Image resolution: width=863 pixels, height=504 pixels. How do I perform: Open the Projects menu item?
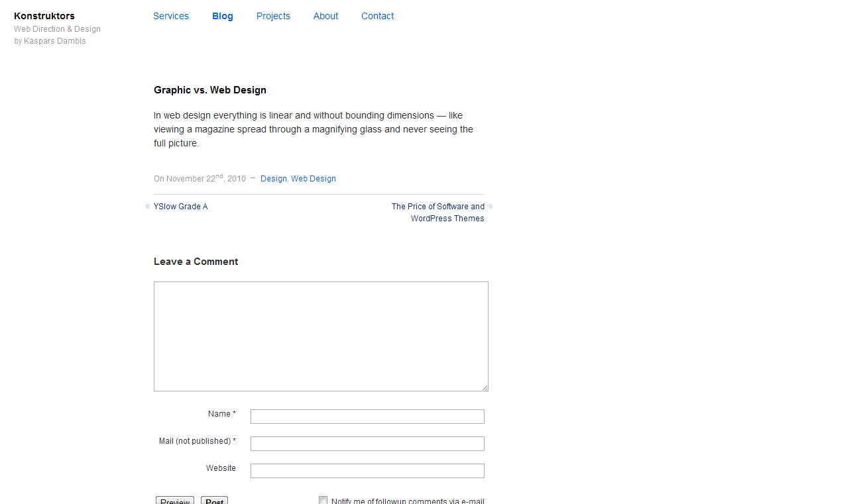[273, 16]
